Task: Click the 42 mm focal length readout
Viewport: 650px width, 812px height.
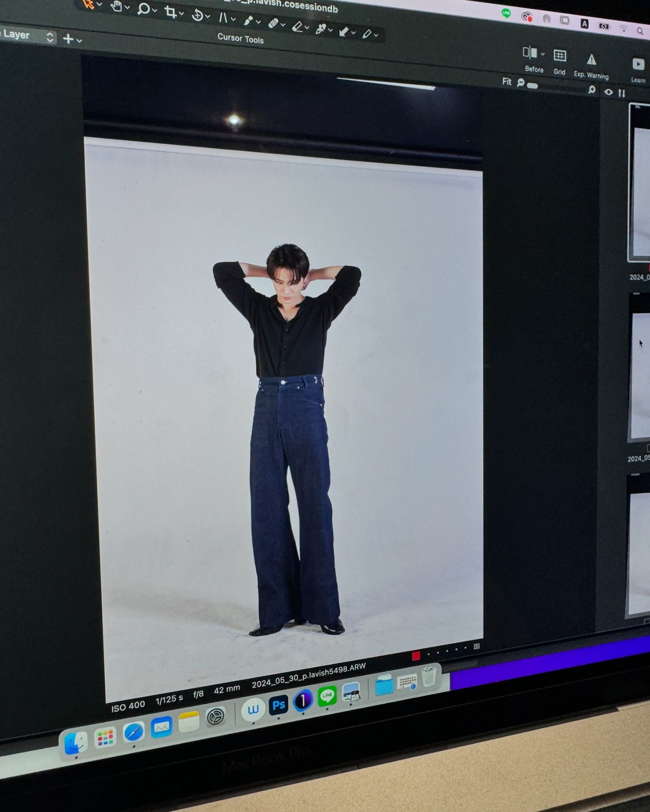Action: point(227,690)
